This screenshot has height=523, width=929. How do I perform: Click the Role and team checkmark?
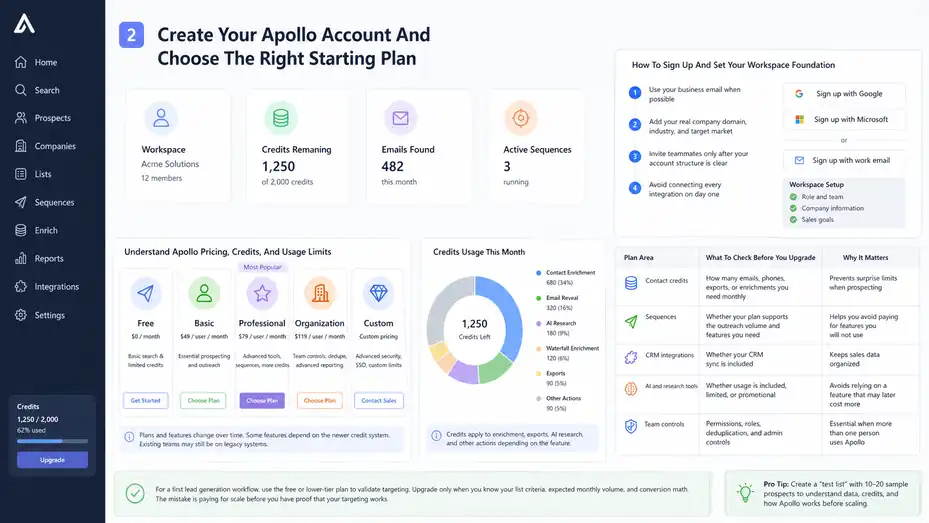click(793, 197)
